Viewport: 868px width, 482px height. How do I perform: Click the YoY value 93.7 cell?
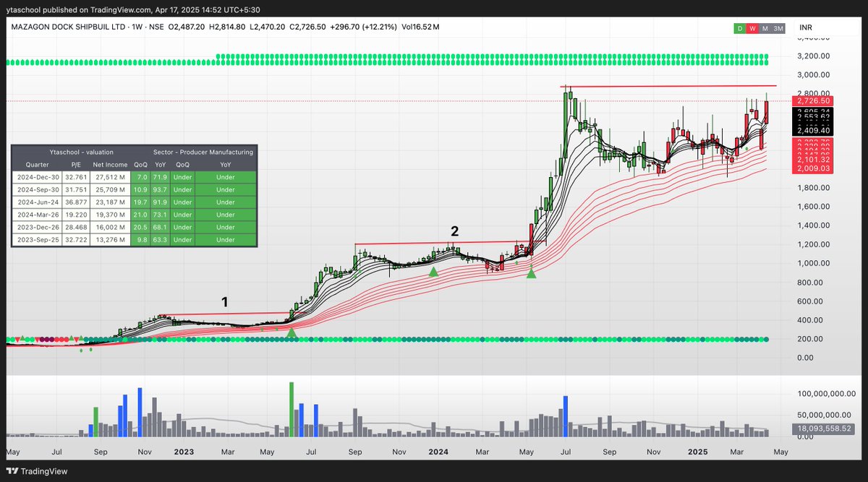(x=161, y=189)
